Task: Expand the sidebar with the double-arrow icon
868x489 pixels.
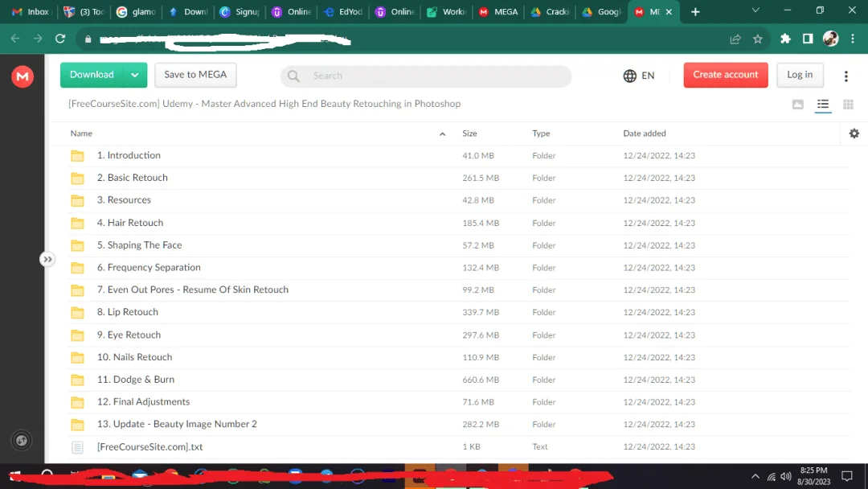Action: click(47, 259)
